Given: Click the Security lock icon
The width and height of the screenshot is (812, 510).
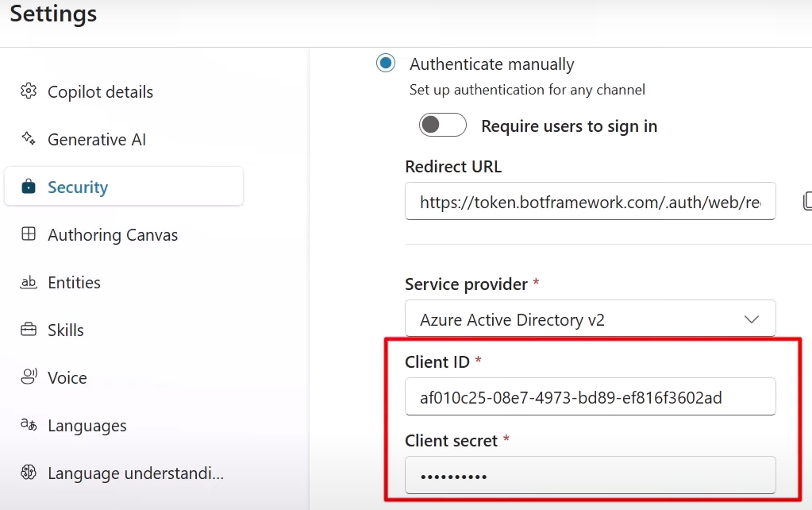Looking at the screenshot, I should 29,187.
